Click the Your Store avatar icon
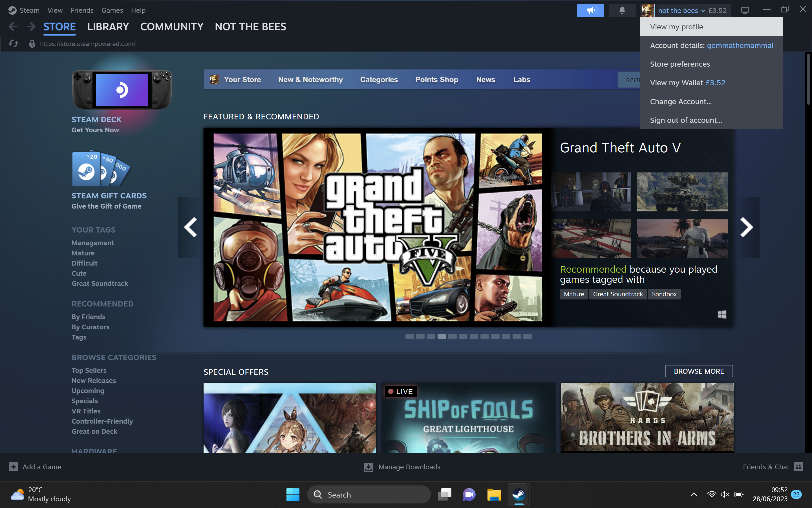 click(x=214, y=79)
